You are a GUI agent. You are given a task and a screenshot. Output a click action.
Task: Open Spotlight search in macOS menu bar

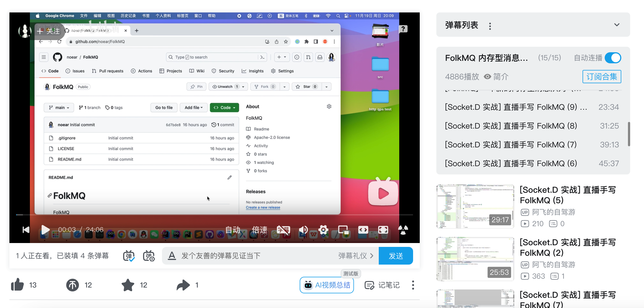tap(338, 16)
